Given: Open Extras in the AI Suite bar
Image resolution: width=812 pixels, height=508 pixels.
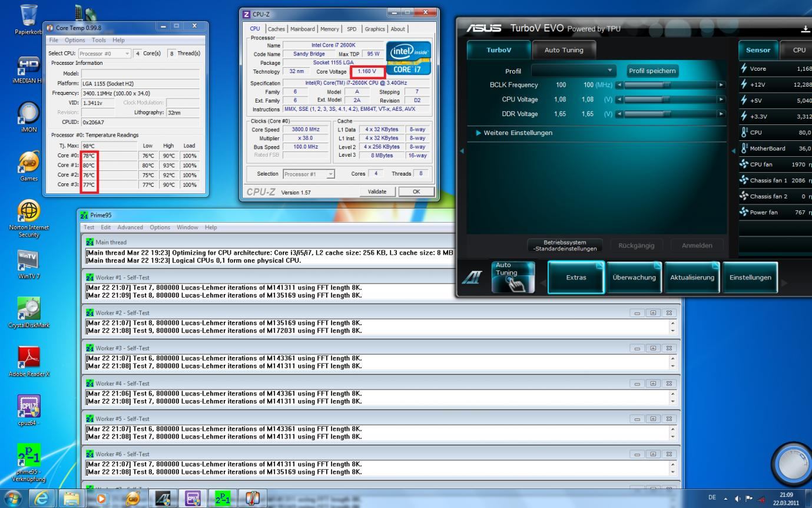Looking at the screenshot, I should pyautogui.click(x=576, y=278).
